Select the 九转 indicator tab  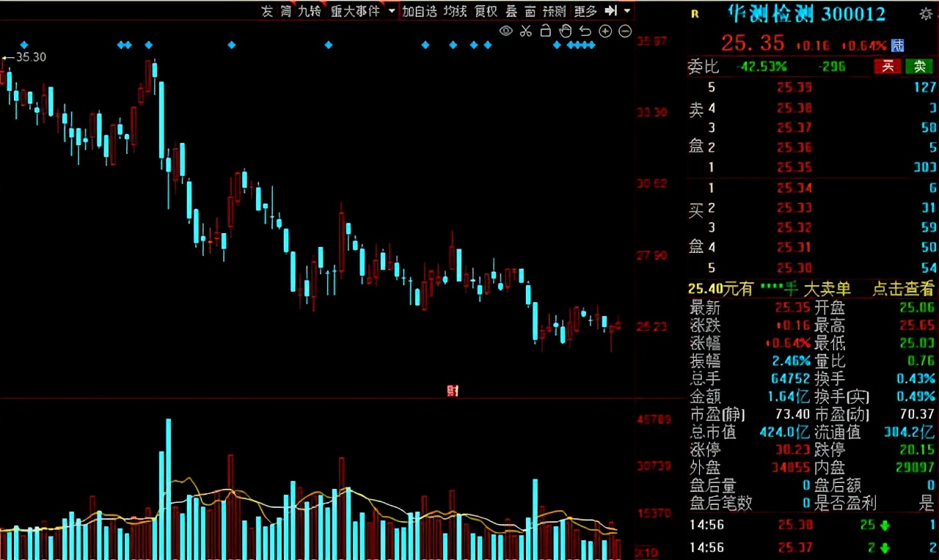click(309, 11)
